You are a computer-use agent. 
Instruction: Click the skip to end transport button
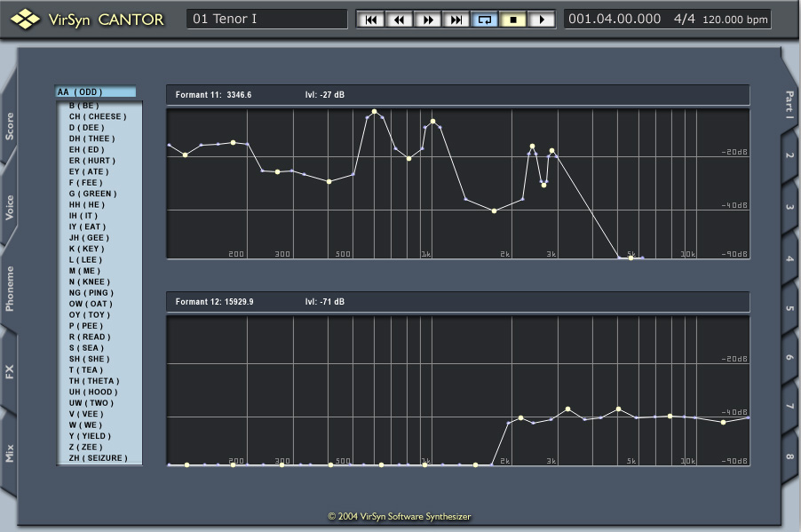point(456,20)
